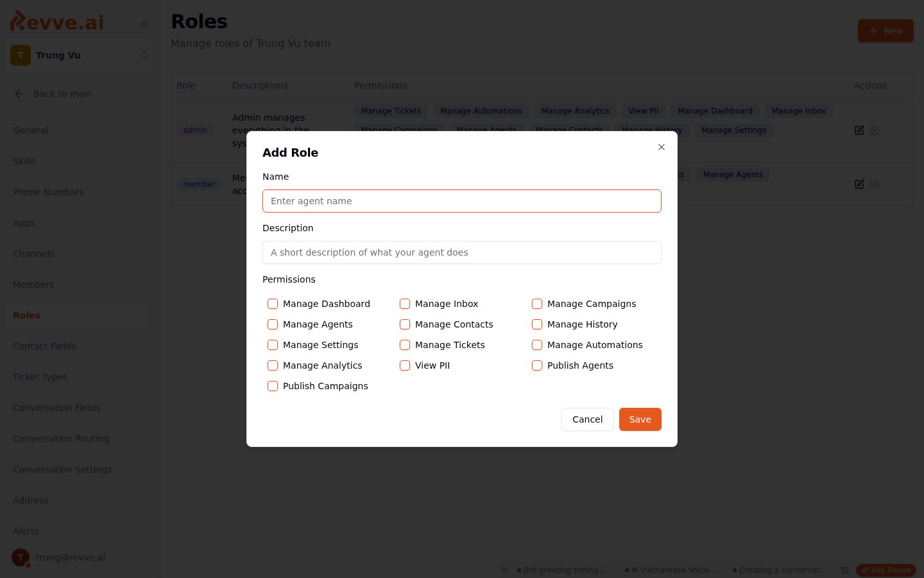The height and width of the screenshot is (578, 924).
Task: Open the Ask Revve assistant
Action: click(x=886, y=570)
